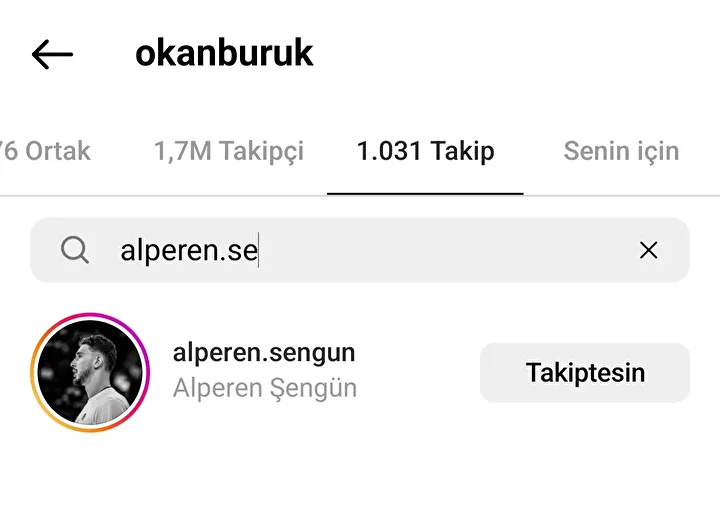Click the number 1.031 in the Takip tab
Screen dimensions: 720x514
(389, 151)
